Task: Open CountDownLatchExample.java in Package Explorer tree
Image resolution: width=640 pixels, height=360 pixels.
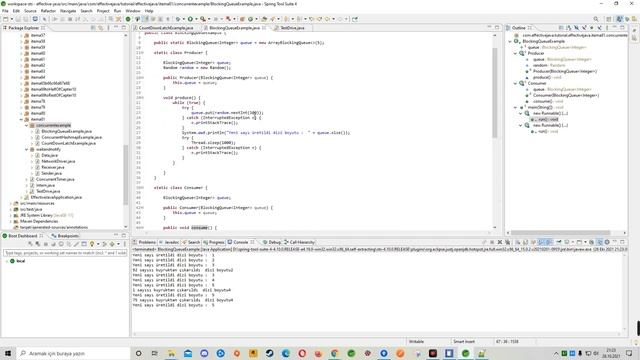Action: [x=68, y=143]
